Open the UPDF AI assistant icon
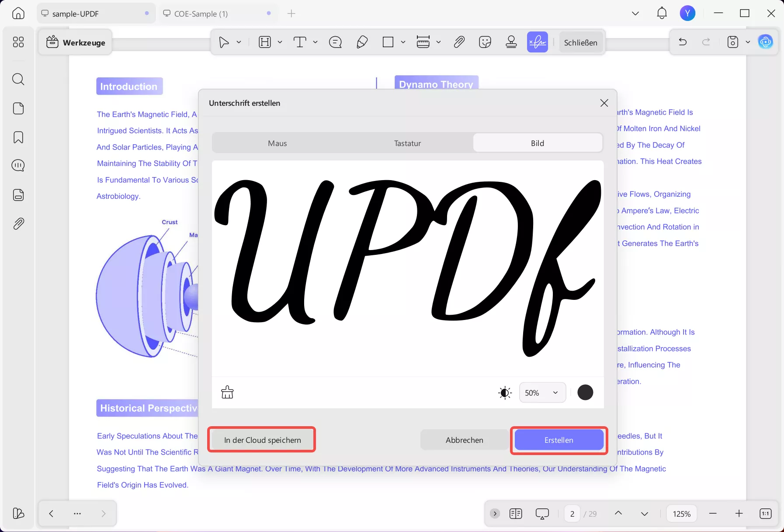The height and width of the screenshot is (532, 784). tap(766, 42)
